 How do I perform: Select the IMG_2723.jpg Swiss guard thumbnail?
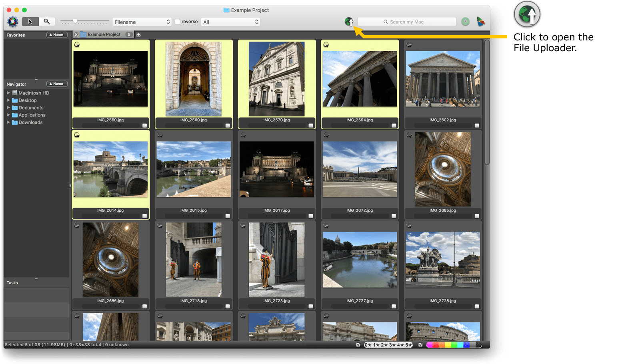pos(277,260)
